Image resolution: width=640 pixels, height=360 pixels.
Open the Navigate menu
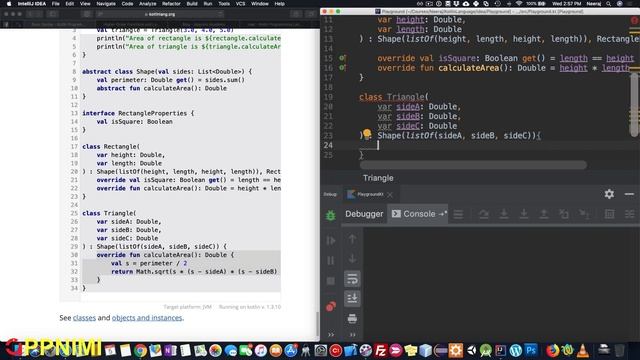106,4
